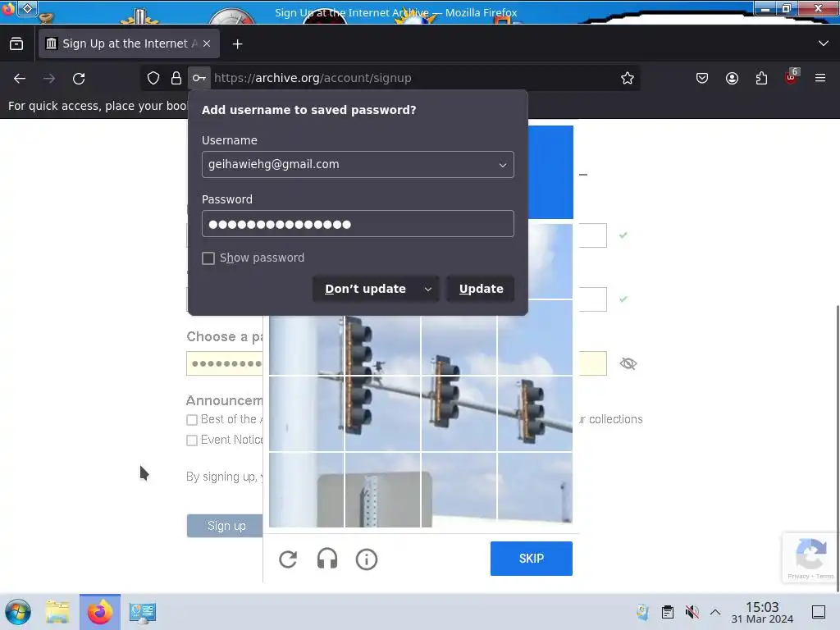Image resolution: width=840 pixels, height=630 pixels.
Task: Bookmark this page with the star
Action: (x=628, y=78)
